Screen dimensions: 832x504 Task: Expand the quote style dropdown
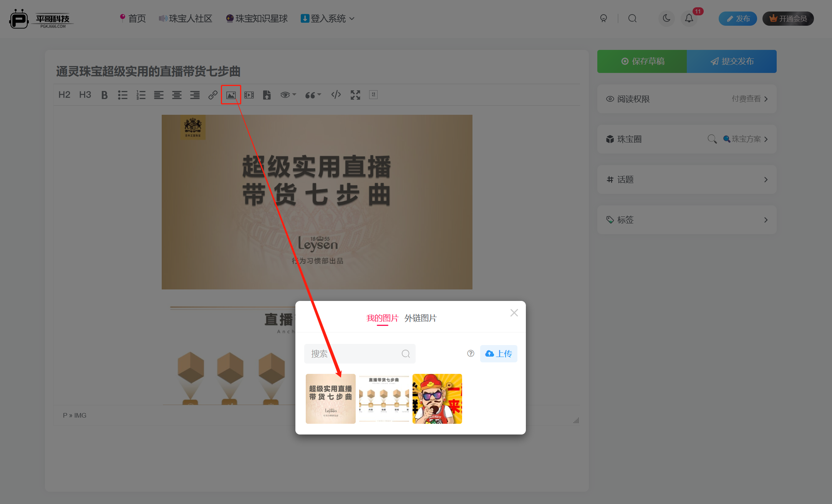(313, 94)
